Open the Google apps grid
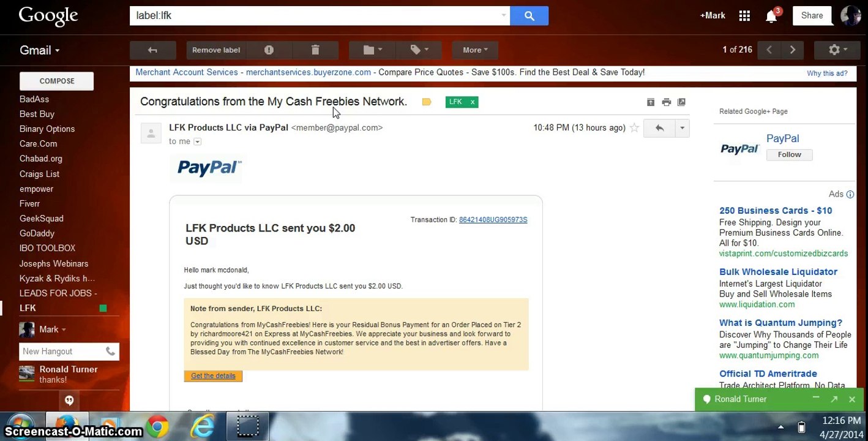Screen dimensions: 868x441 coord(744,16)
